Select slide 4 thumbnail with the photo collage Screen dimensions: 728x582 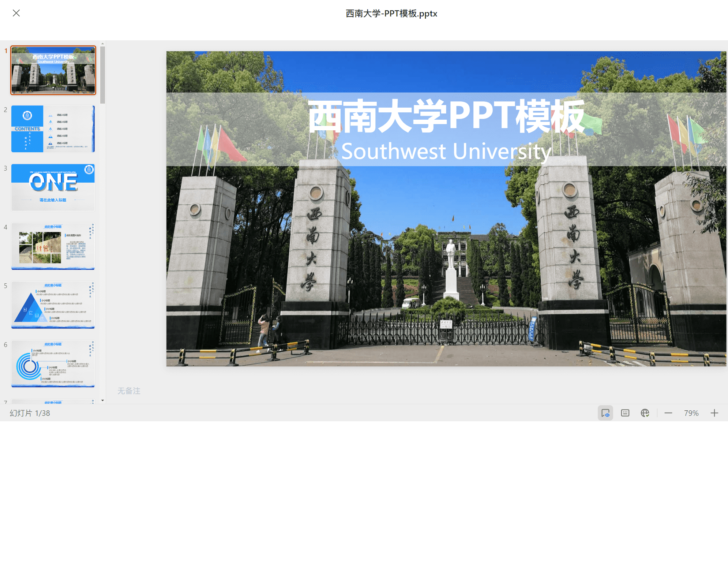click(x=53, y=246)
